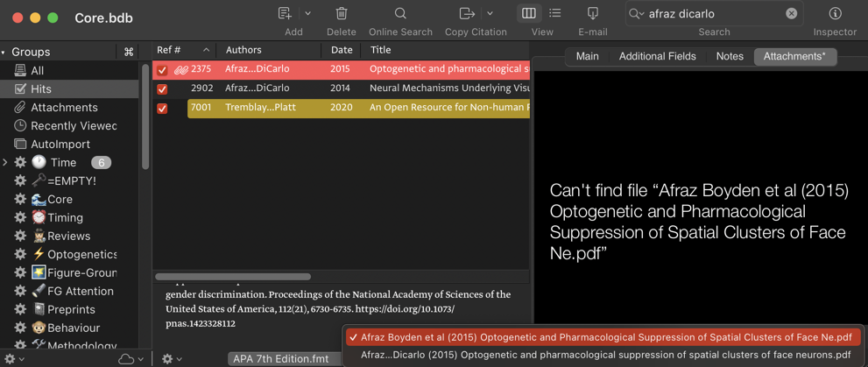
Task: Click the horizontal scrollbar of the reference list
Action: pyautogui.click(x=232, y=277)
